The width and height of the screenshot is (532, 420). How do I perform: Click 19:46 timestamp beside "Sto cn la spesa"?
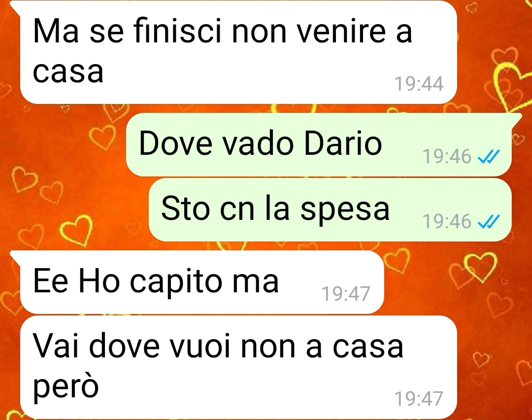pyautogui.click(x=447, y=222)
